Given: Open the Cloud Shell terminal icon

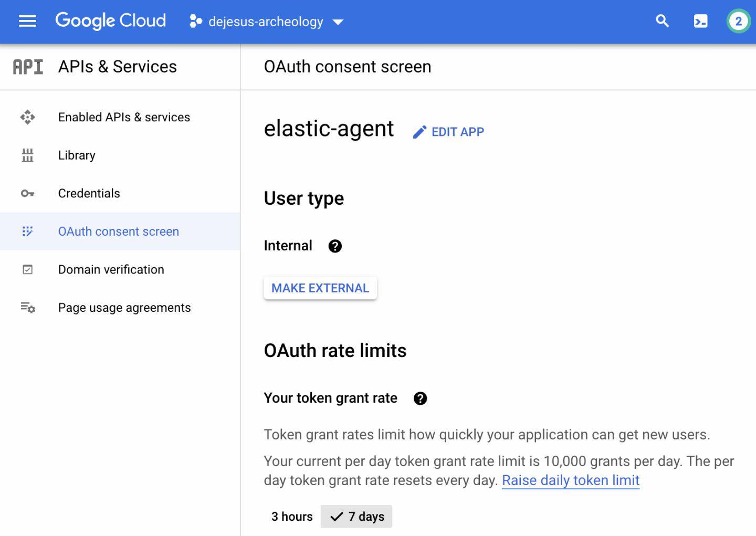Looking at the screenshot, I should point(700,21).
